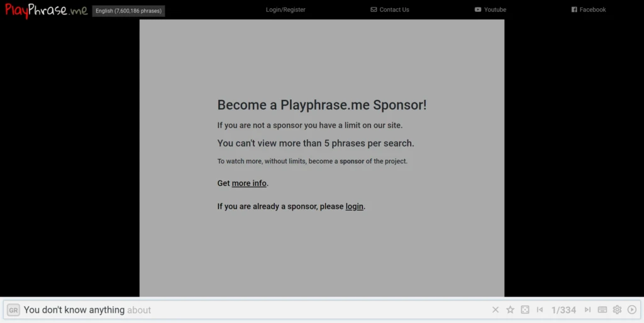
Task: Go to next phrase
Action: pos(588,310)
